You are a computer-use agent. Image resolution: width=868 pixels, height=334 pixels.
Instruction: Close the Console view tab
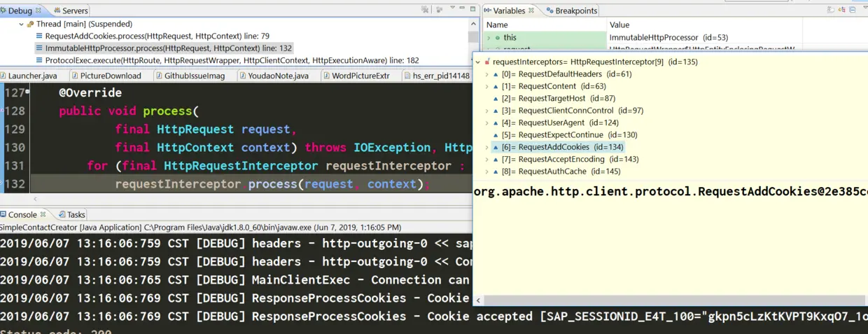[x=43, y=214]
